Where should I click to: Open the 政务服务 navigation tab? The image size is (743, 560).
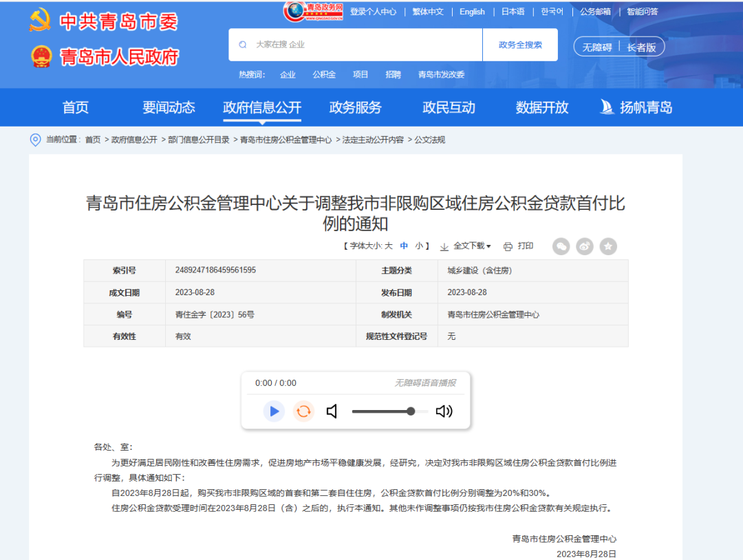click(x=355, y=108)
